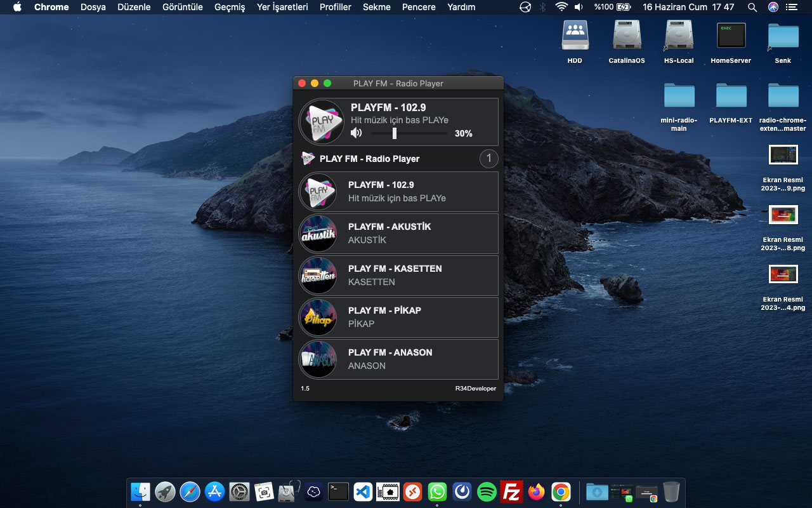The image size is (812, 508).
Task: Open Firefox from the dock
Action: pyautogui.click(x=536, y=491)
